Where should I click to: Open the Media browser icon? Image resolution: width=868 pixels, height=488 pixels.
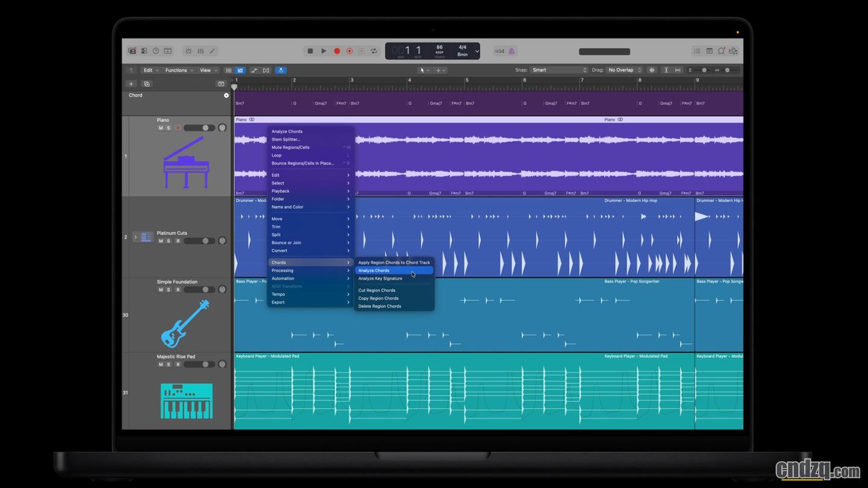click(734, 51)
